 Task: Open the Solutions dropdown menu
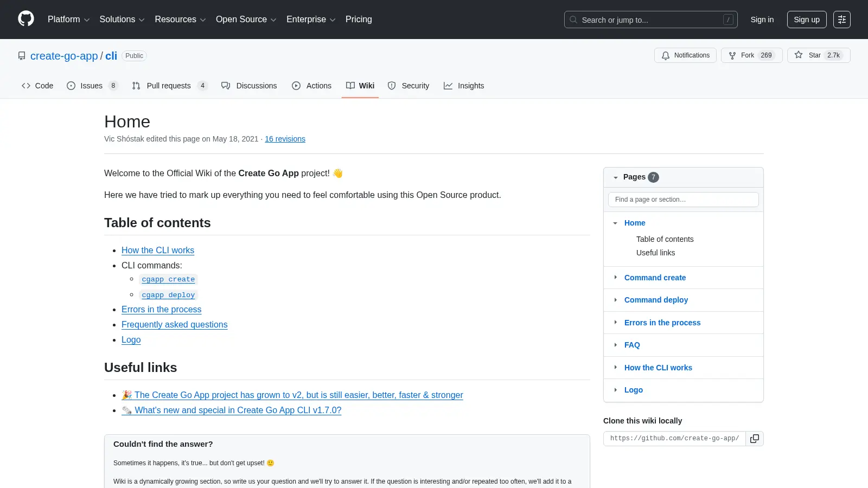tap(122, 20)
